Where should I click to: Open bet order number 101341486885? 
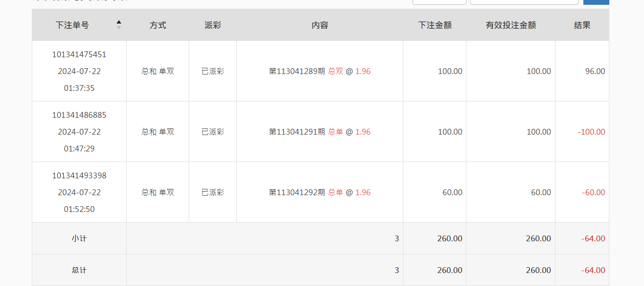(x=79, y=115)
